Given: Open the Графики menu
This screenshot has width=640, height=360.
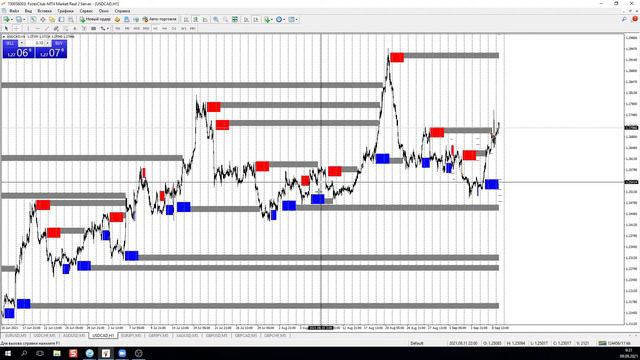Looking at the screenshot, I should (65, 11).
